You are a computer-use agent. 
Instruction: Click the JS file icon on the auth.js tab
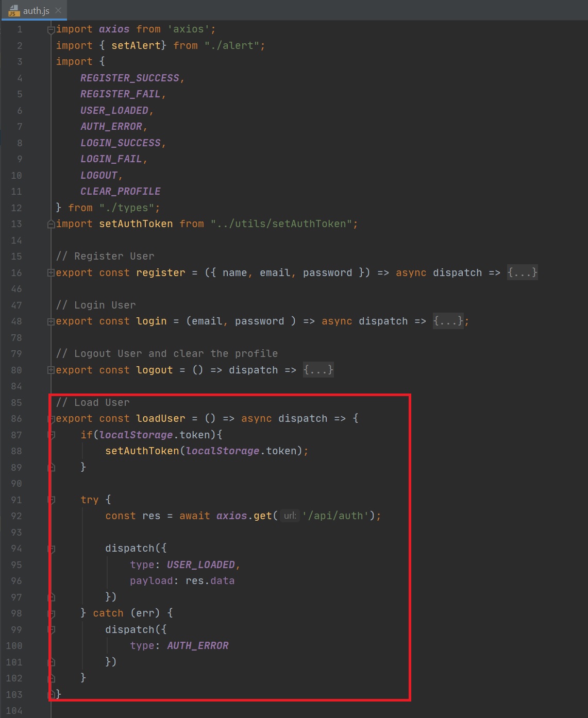pos(14,10)
